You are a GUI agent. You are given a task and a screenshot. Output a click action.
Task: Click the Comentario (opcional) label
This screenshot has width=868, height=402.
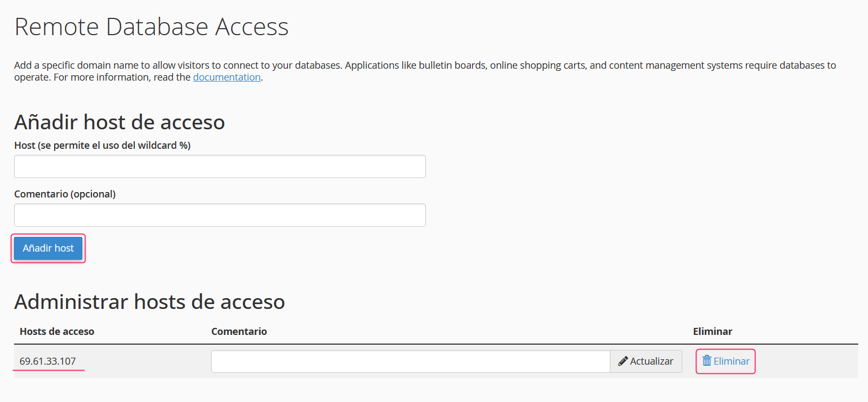(x=65, y=194)
